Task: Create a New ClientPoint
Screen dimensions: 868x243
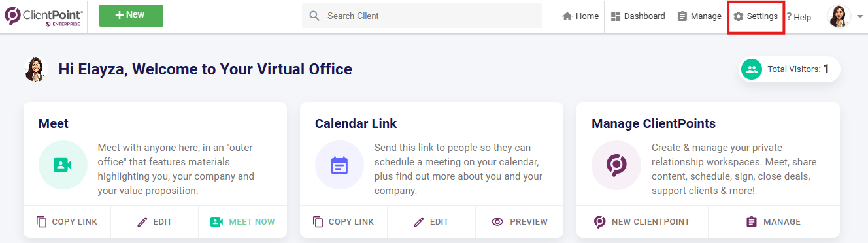Action: click(642, 222)
